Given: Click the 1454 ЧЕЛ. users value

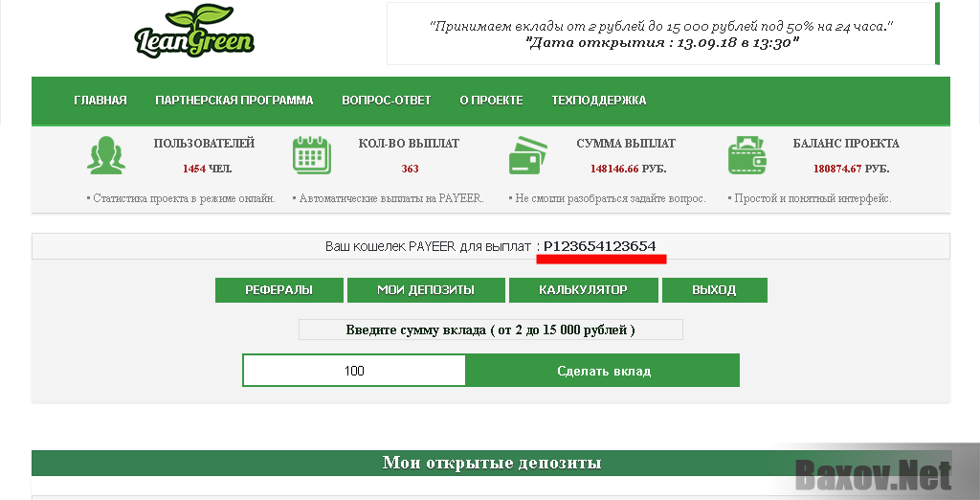Looking at the screenshot, I should (207, 169).
